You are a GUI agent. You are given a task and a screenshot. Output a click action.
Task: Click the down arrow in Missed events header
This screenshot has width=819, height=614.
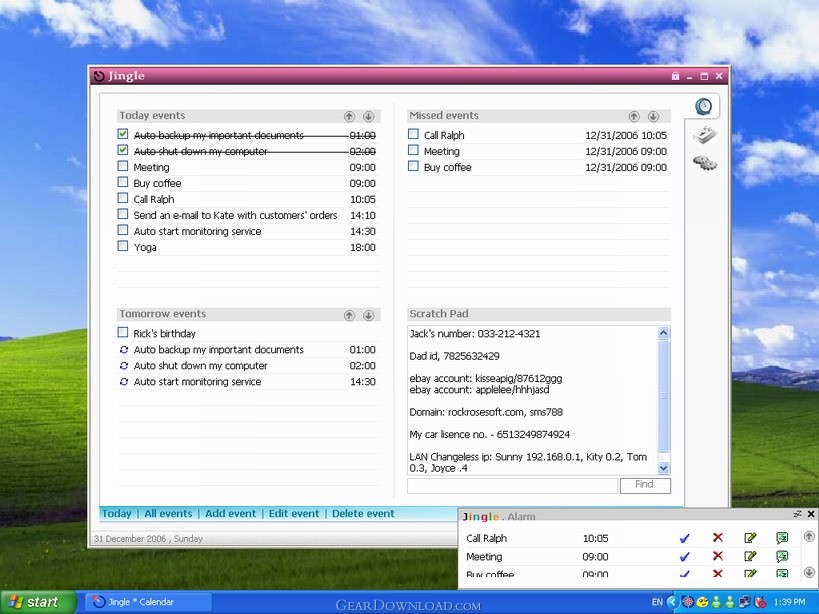coord(653,116)
